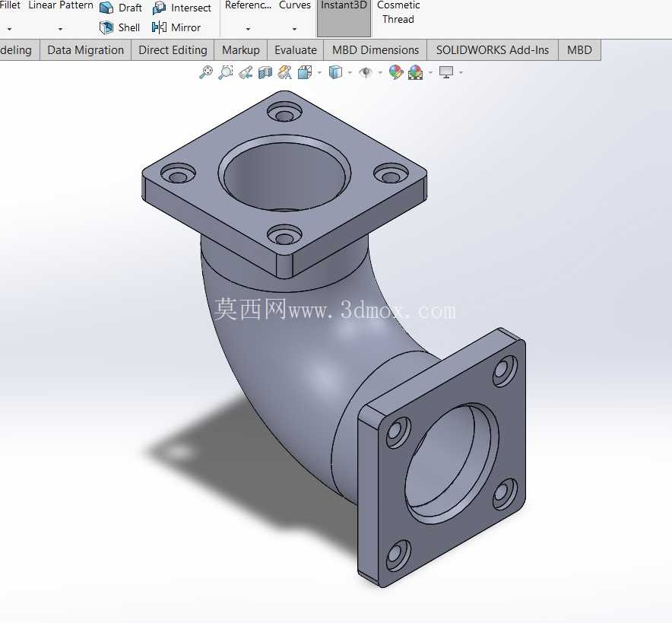Open Hide/Show Items dropdown arrow
Image resolution: width=672 pixels, height=623 pixels.
pyautogui.click(x=380, y=72)
